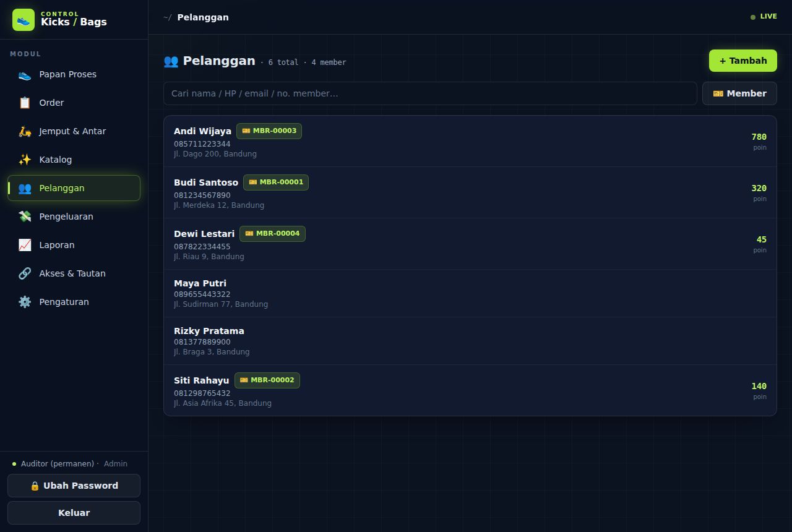Click the Pelanggan breadcrumb in header

[203, 17]
